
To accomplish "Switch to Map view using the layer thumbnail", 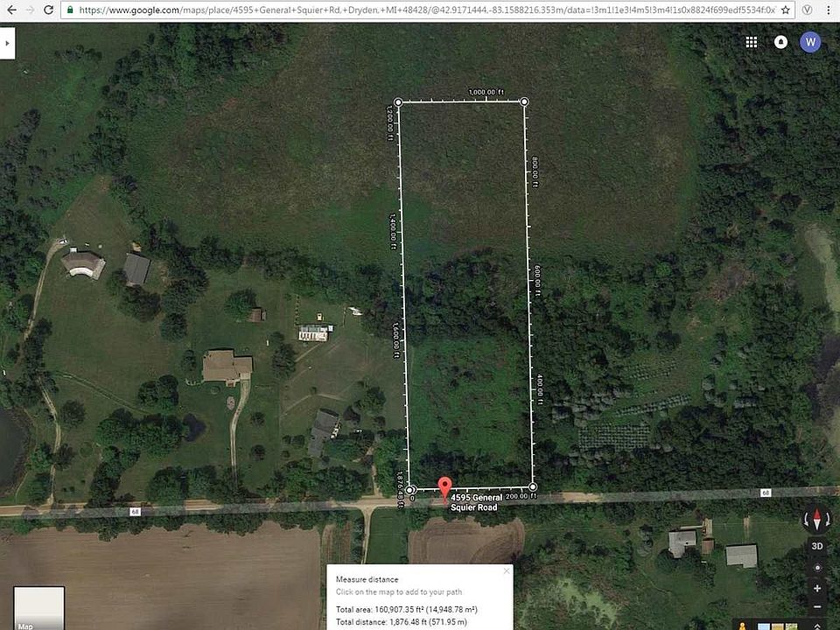I will [x=39, y=608].
